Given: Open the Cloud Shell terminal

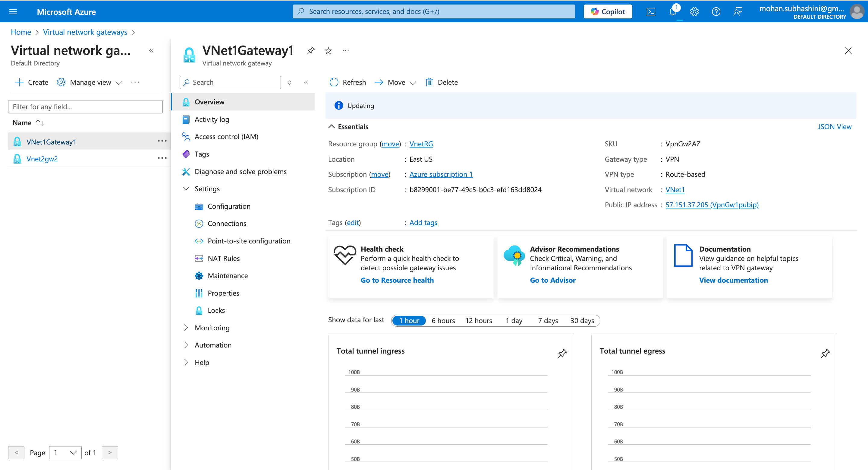Looking at the screenshot, I should point(651,11).
